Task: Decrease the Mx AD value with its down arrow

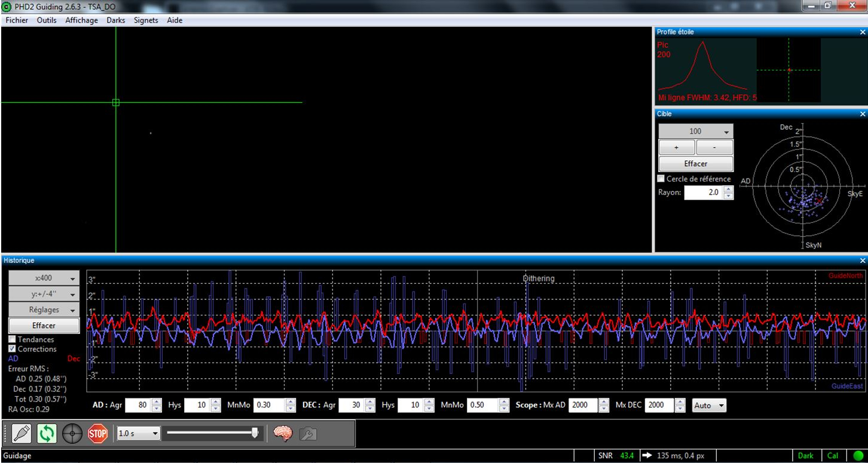Action: click(604, 409)
